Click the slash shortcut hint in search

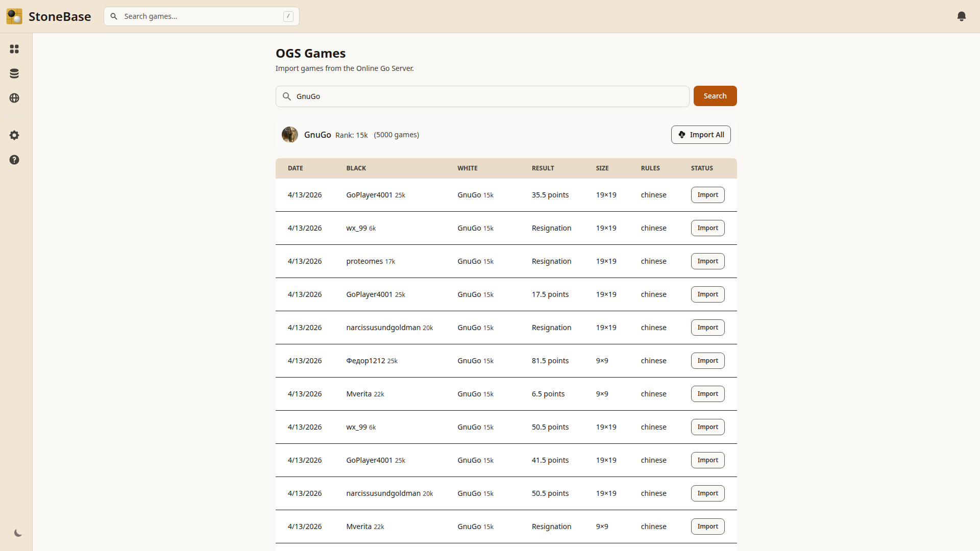click(288, 16)
